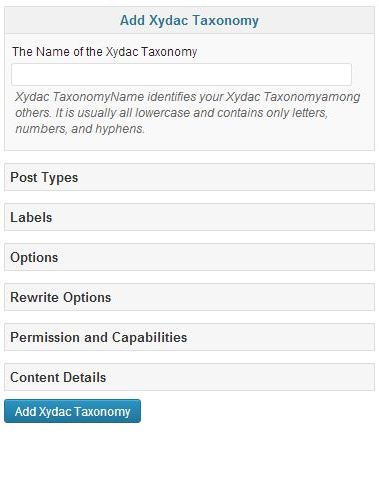The width and height of the screenshot is (379, 484).
Task: Expand the Post Types section
Action: [x=189, y=177]
